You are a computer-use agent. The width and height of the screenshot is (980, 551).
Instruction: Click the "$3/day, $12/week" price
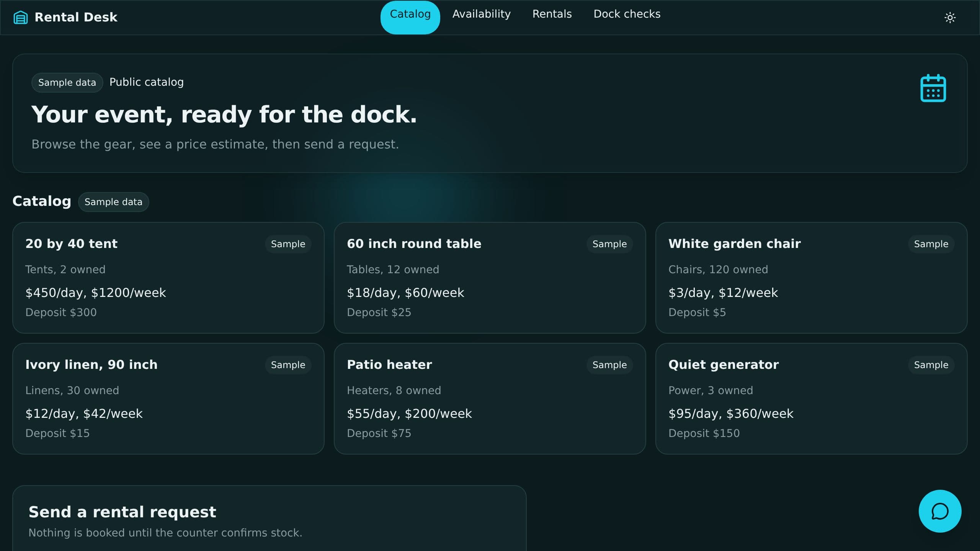click(x=723, y=293)
